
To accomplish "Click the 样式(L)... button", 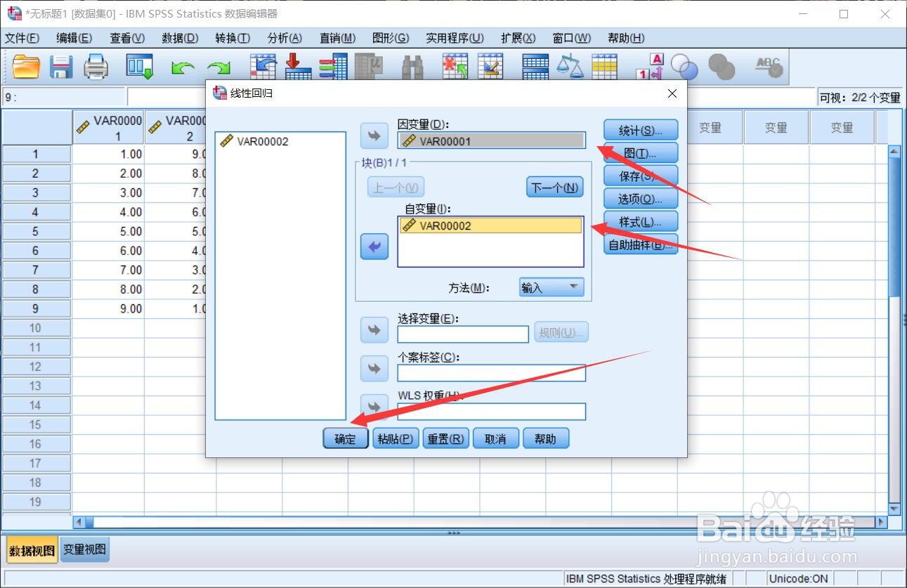I will (641, 221).
